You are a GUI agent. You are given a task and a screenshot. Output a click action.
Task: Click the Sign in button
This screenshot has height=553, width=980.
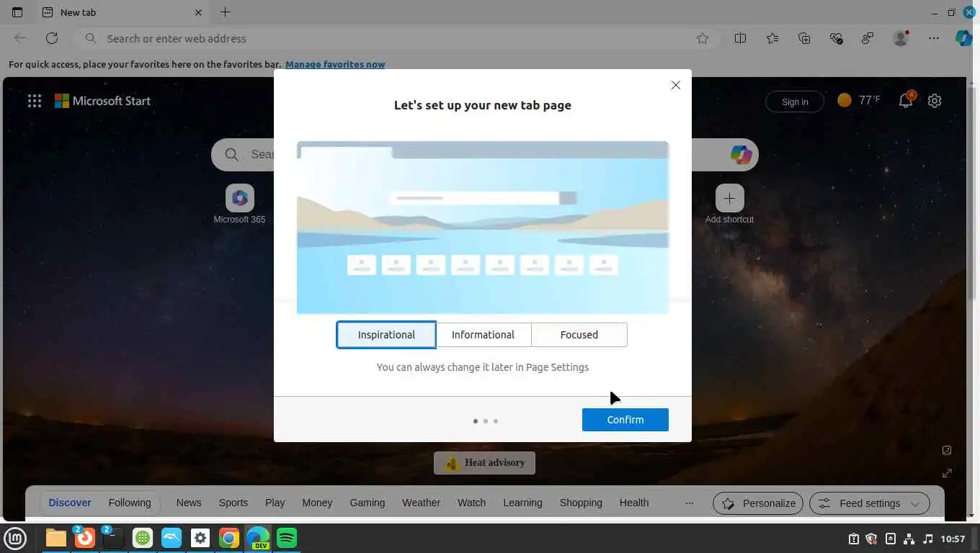(x=795, y=102)
